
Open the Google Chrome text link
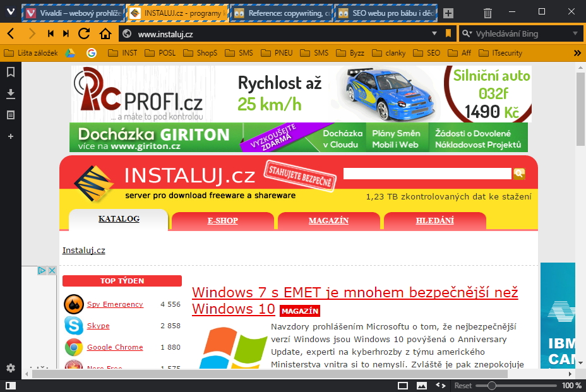(x=115, y=347)
